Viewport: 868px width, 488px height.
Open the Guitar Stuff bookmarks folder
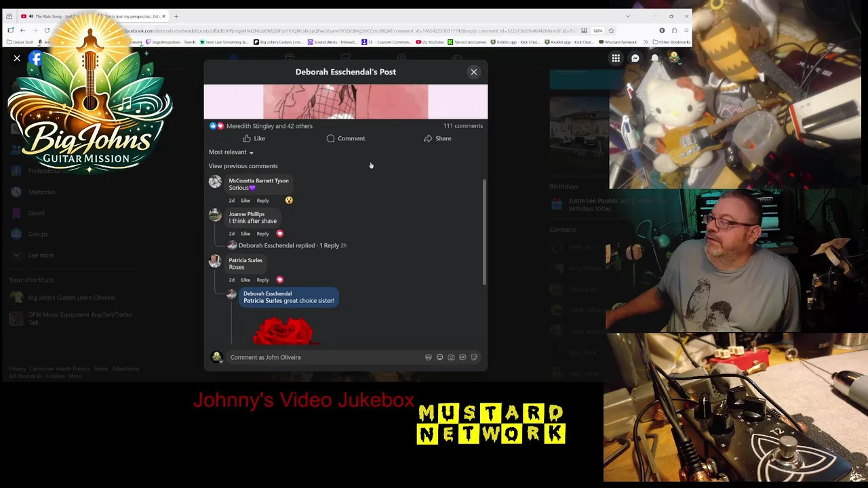(x=19, y=42)
